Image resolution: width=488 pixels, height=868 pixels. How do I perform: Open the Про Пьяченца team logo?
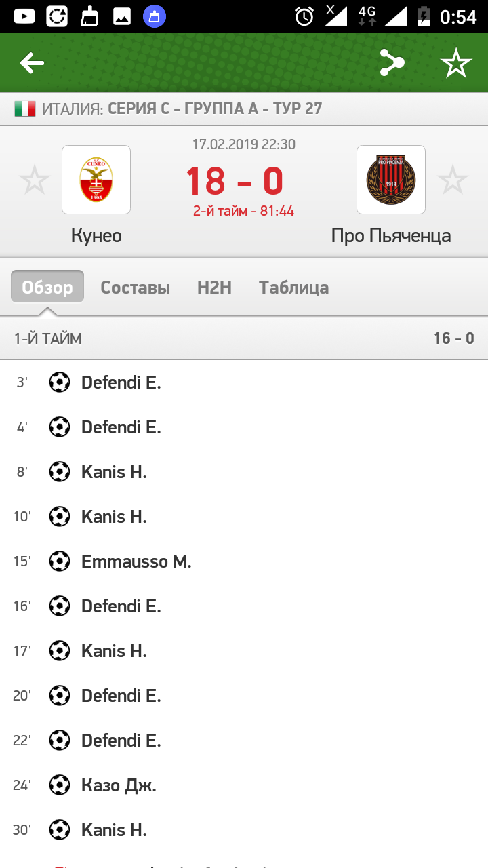click(x=391, y=180)
